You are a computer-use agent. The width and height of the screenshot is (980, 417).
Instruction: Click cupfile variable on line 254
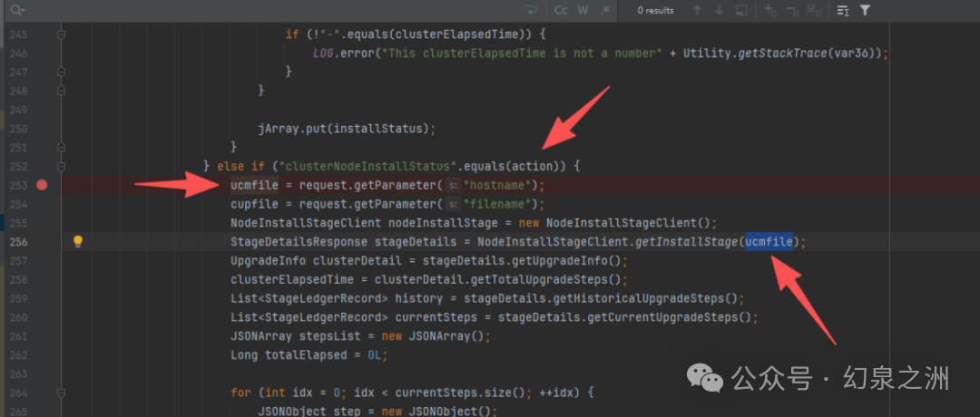254,204
